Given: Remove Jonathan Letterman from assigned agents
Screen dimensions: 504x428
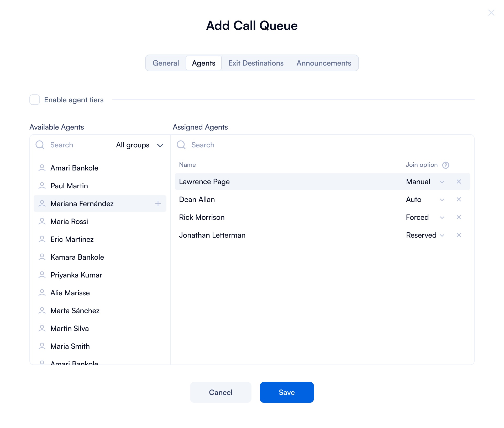Looking at the screenshot, I should [x=459, y=235].
